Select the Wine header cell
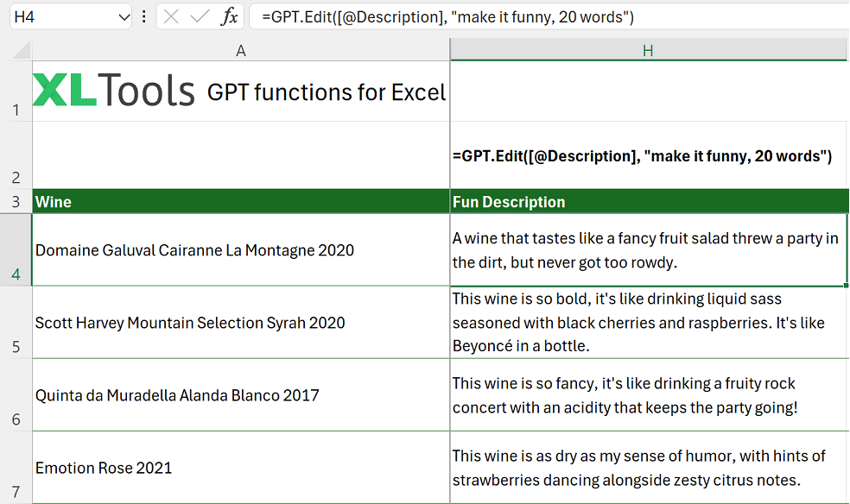The height and width of the screenshot is (504, 850). click(x=239, y=201)
